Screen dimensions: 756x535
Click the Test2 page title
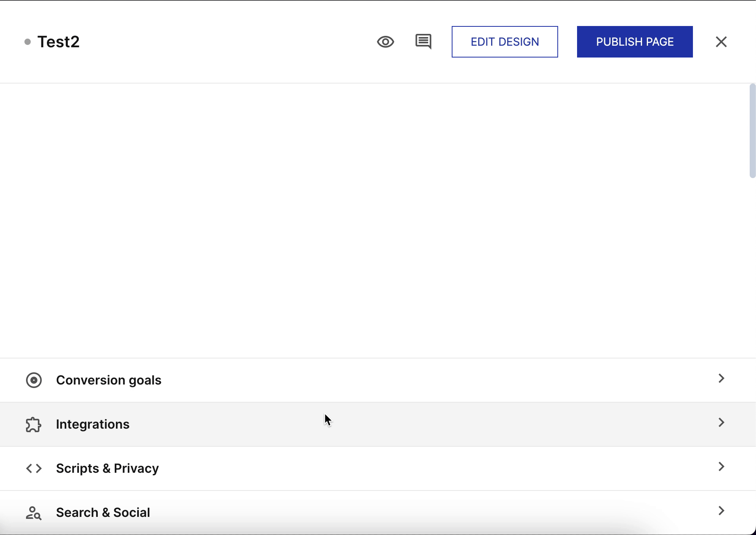click(59, 42)
